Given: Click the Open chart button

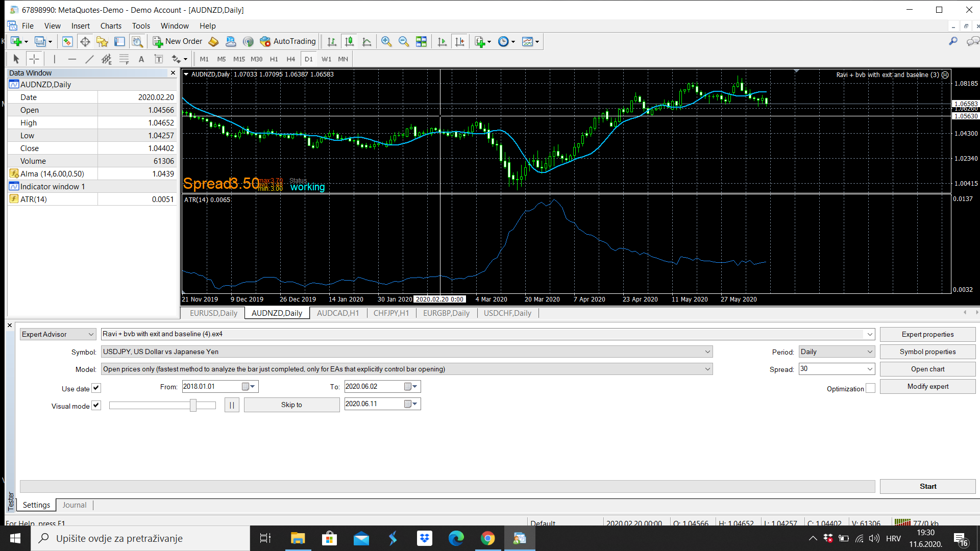Looking at the screenshot, I should 927,369.
